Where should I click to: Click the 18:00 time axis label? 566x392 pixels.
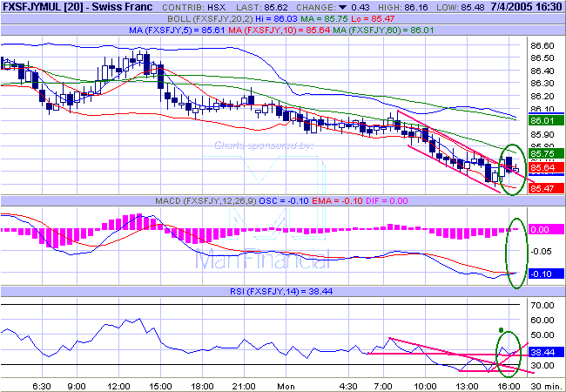pyautogui.click(x=203, y=386)
